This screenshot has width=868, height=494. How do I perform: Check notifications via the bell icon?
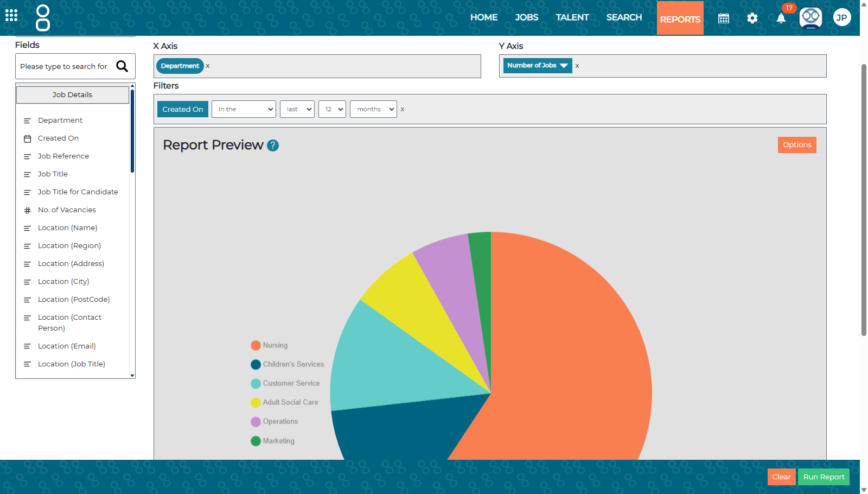pos(781,18)
